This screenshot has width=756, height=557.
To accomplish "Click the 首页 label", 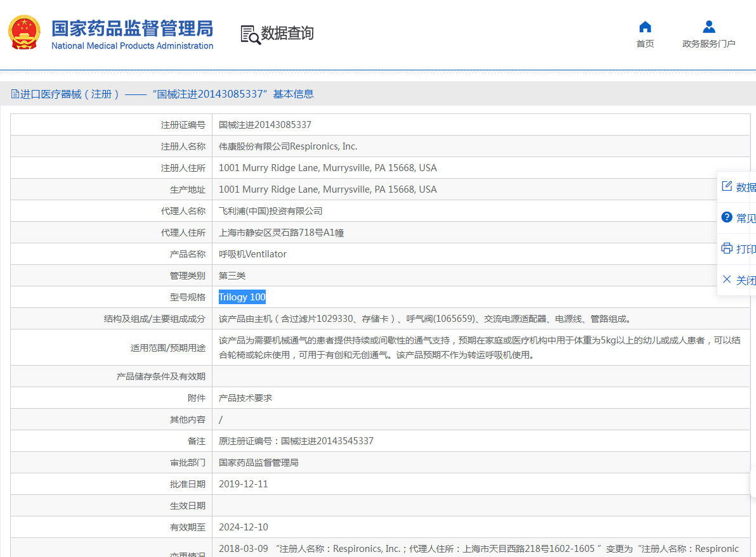I will pos(645,44).
